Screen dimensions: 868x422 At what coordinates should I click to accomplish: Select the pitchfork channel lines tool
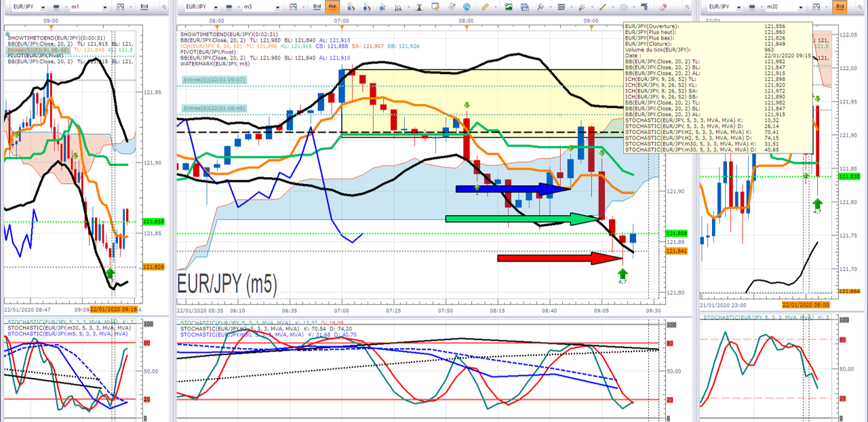(540, 7)
